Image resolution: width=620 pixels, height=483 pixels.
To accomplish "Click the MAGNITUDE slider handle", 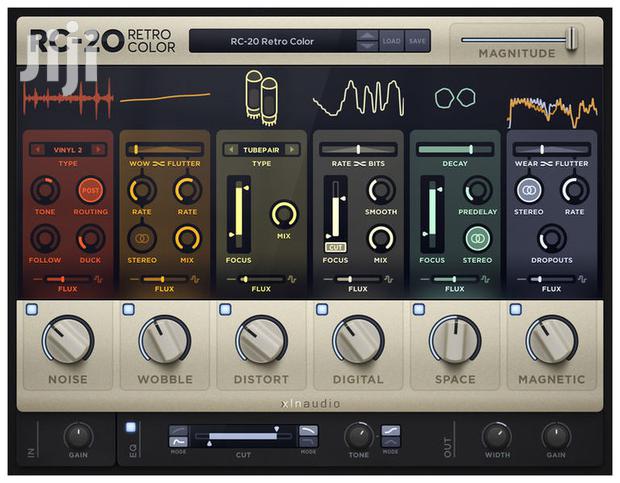I will 571,39.
